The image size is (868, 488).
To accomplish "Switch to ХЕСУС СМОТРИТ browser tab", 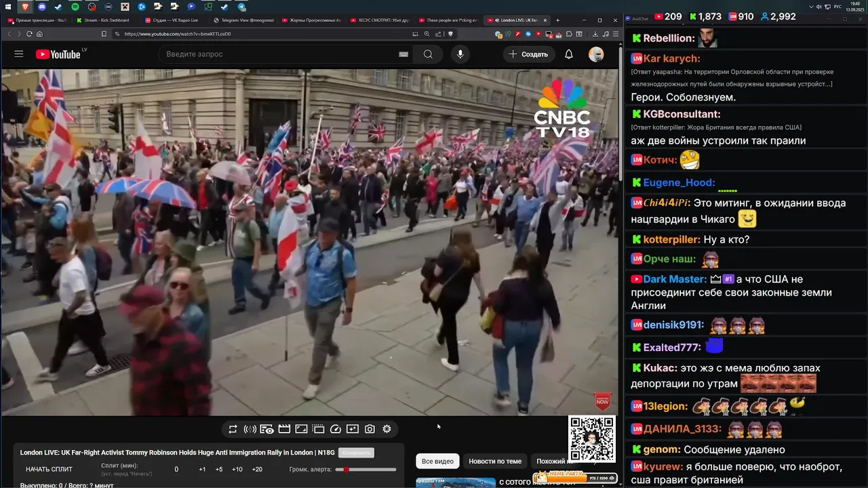I will click(x=380, y=20).
